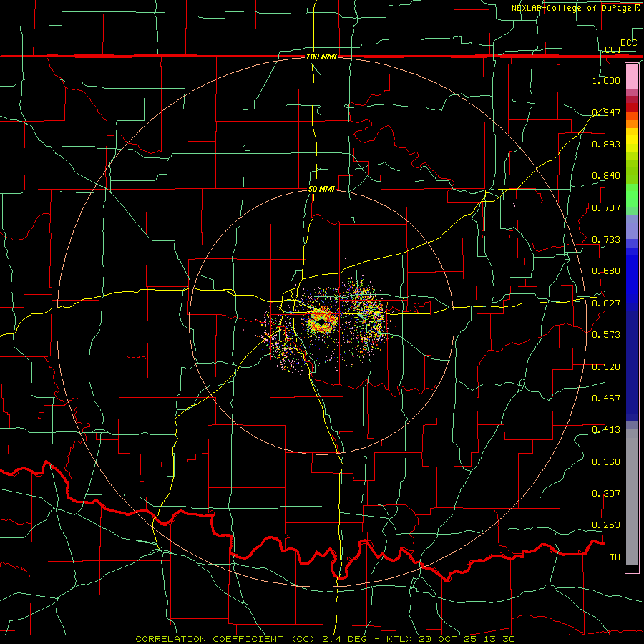Click the 0.947 legend value

(606, 112)
